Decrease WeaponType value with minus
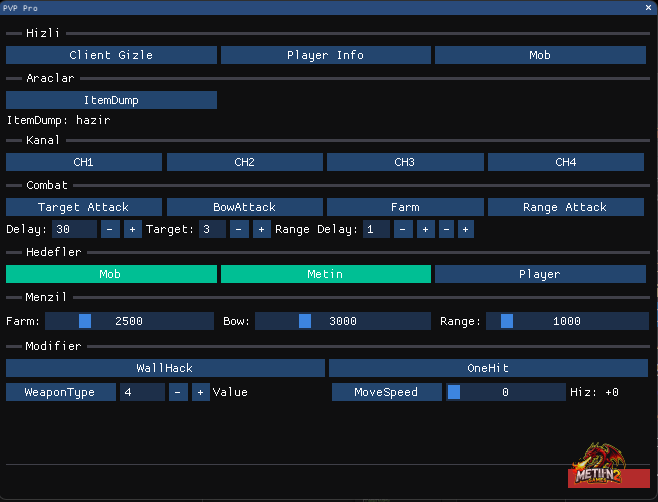658x502 pixels. point(178,392)
